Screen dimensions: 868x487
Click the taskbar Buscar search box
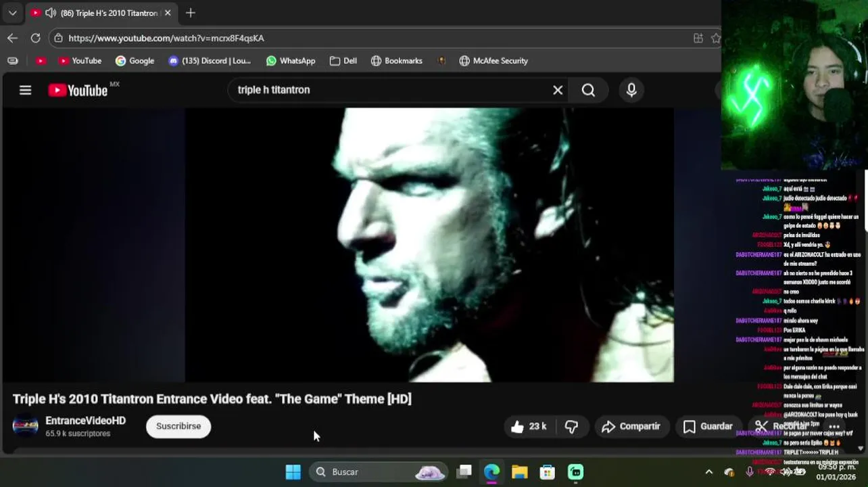(x=379, y=472)
